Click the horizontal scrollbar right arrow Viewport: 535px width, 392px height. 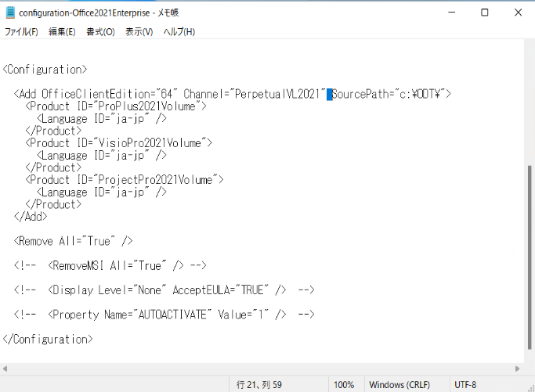[x=517, y=369]
